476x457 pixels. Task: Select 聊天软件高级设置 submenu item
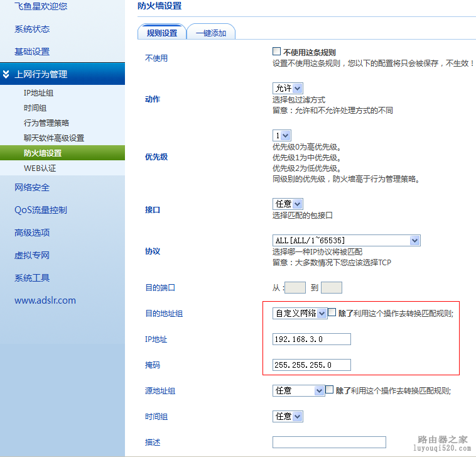pos(54,138)
